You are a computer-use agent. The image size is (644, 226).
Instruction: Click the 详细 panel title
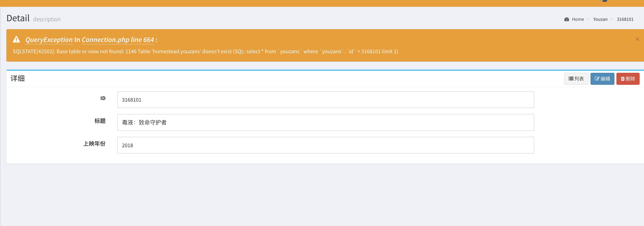click(x=18, y=78)
